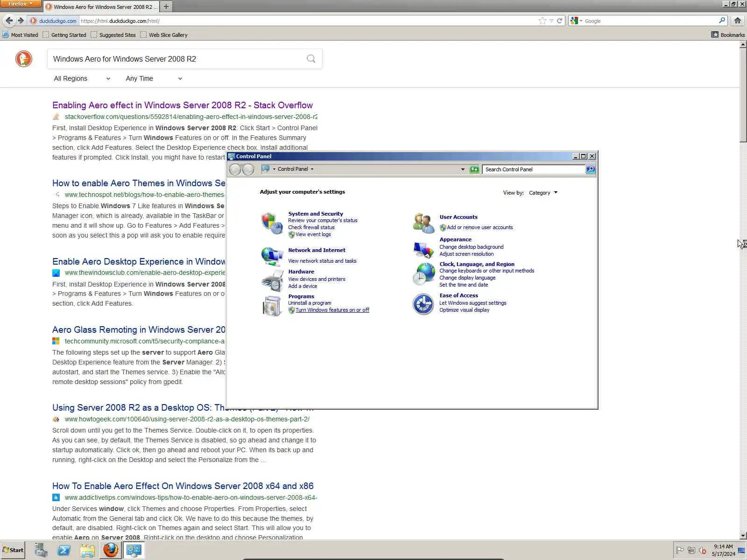Open the Start menu
Screen dimensions: 747x560
(x=13, y=550)
